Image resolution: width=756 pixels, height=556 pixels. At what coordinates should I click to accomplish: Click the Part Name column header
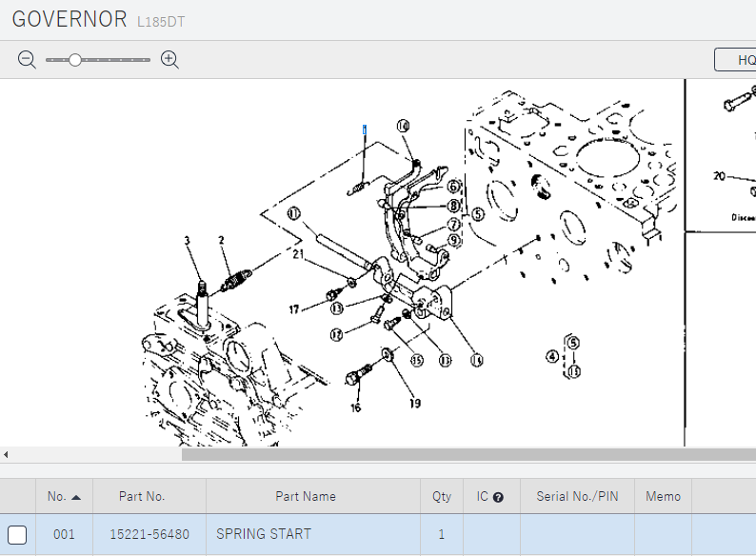click(x=306, y=496)
